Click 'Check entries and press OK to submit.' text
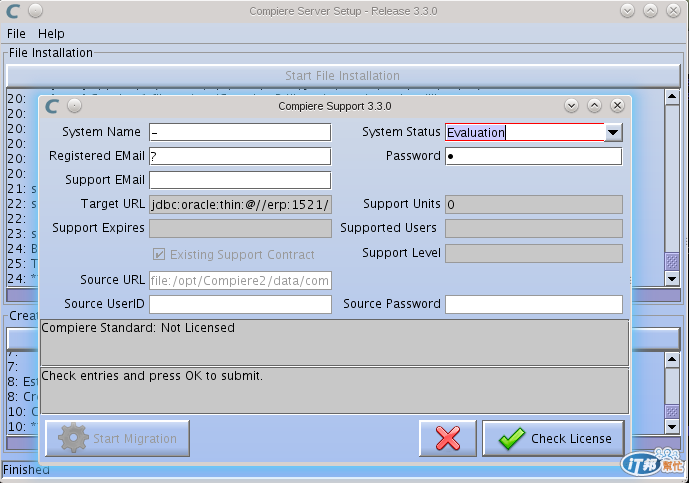689x483 pixels. [152, 376]
